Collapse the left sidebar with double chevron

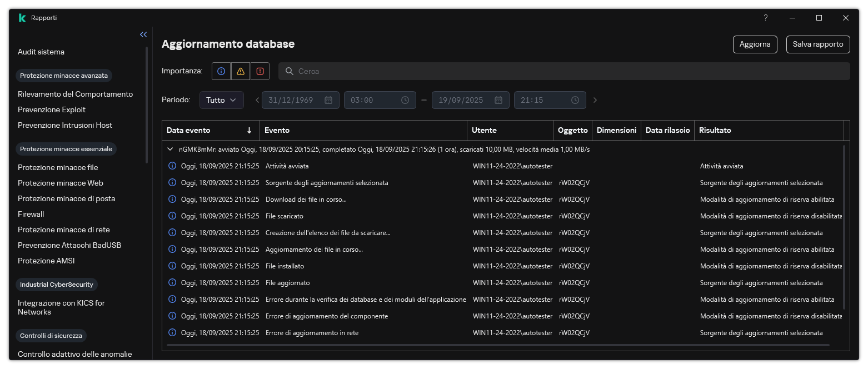click(x=143, y=34)
